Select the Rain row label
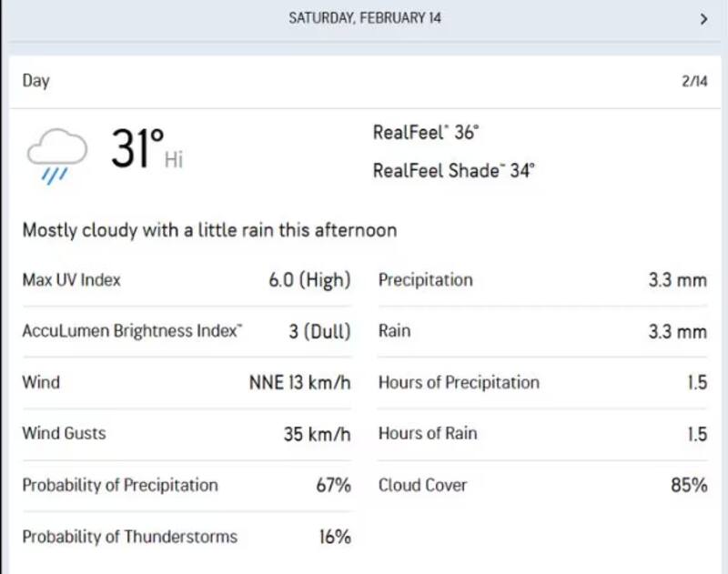The image size is (728, 574). 394,331
